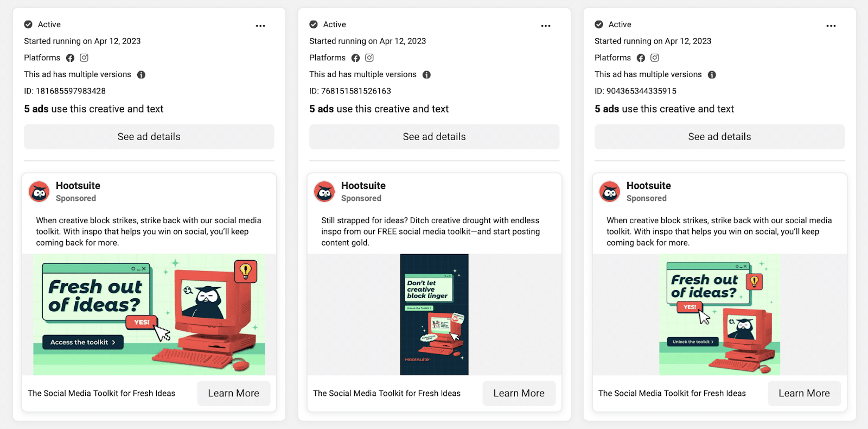
Task: Click the 'Access the toolkit' button inside the large creative
Action: point(83,342)
